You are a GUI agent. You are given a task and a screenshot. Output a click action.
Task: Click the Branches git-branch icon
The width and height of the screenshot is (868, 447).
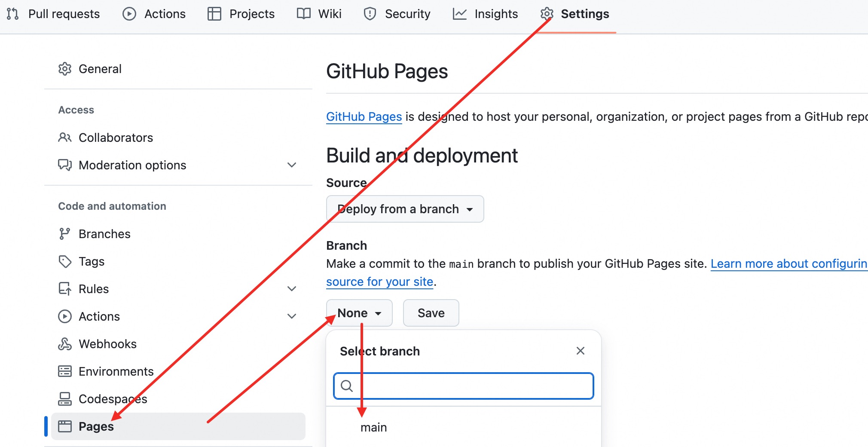[x=65, y=234]
